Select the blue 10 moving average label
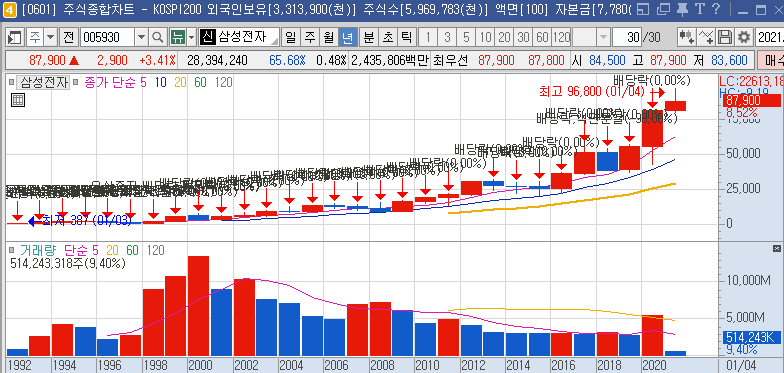 pos(160,82)
